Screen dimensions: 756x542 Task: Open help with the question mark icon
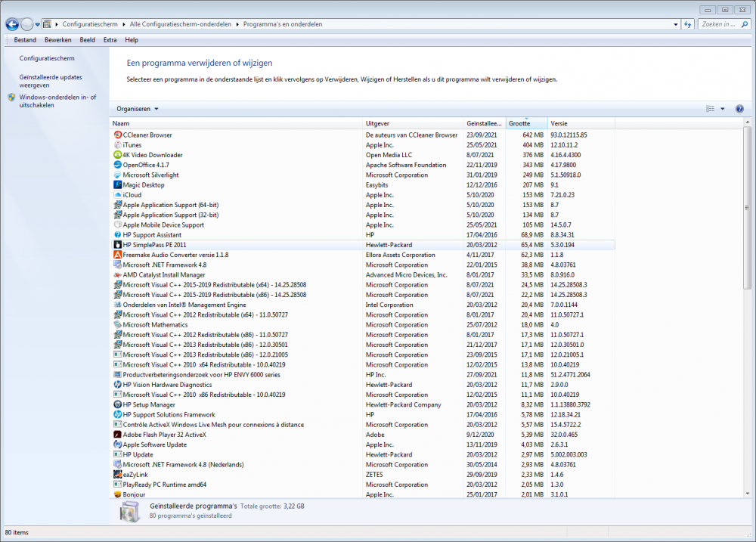click(739, 109)
